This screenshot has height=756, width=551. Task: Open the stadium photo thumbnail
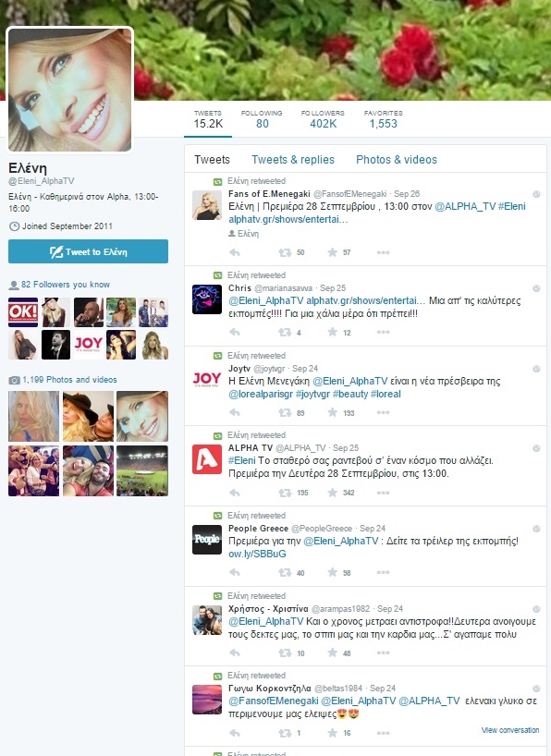coord(142,470)
